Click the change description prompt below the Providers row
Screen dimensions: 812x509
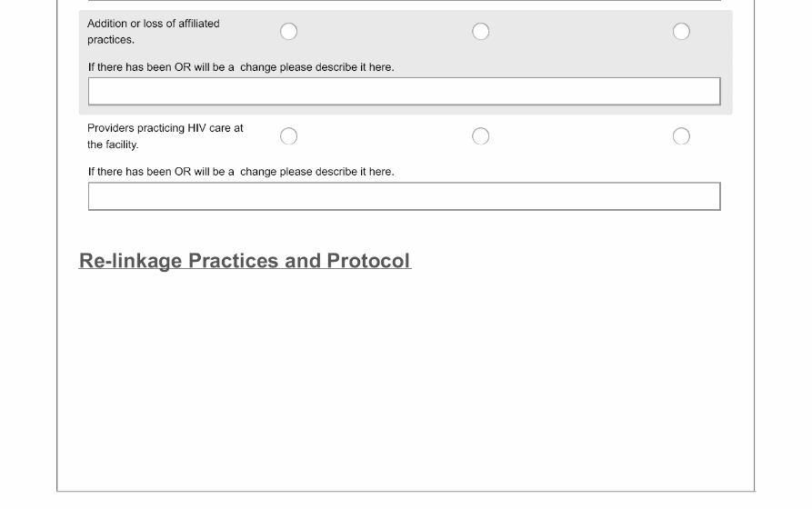click(x=241, y=172)
